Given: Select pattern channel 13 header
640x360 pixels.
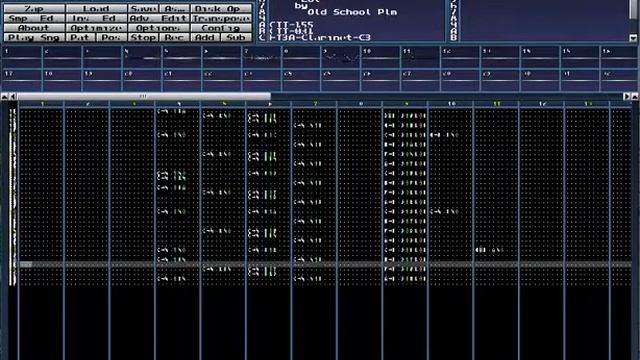Looking at the screenshot, I should [x=587, y=104].
